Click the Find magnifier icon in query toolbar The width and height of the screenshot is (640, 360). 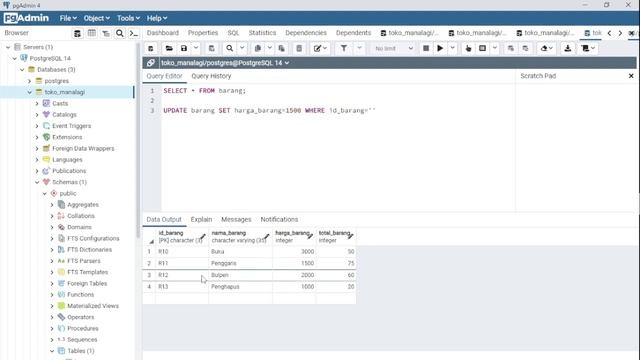[230, 48]
